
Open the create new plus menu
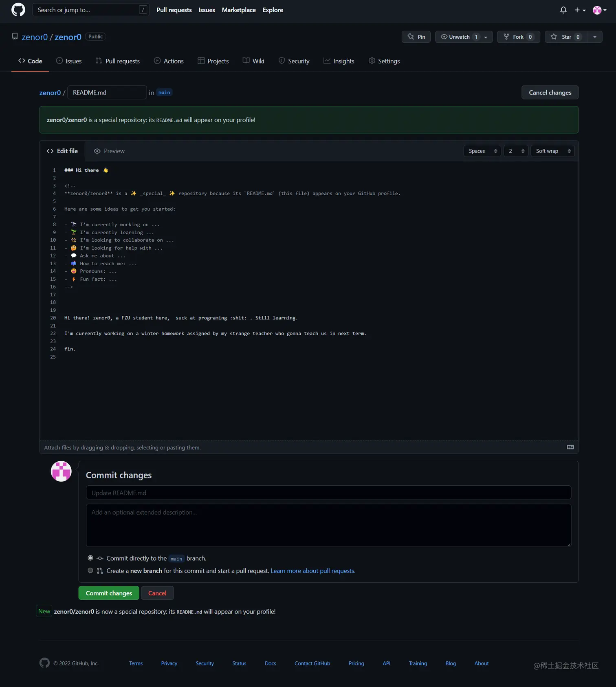(580, 10)
